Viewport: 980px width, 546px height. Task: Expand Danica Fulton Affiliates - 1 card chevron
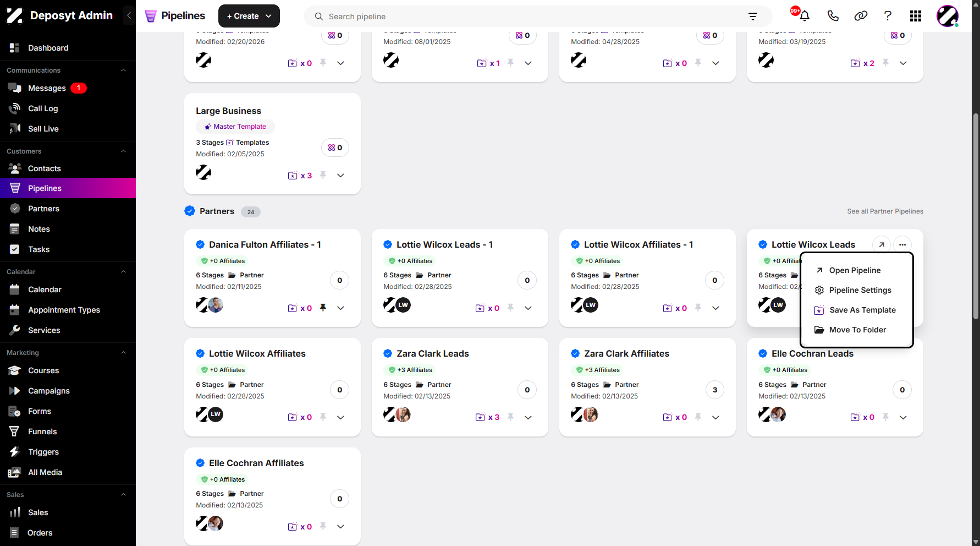point(340,308)
